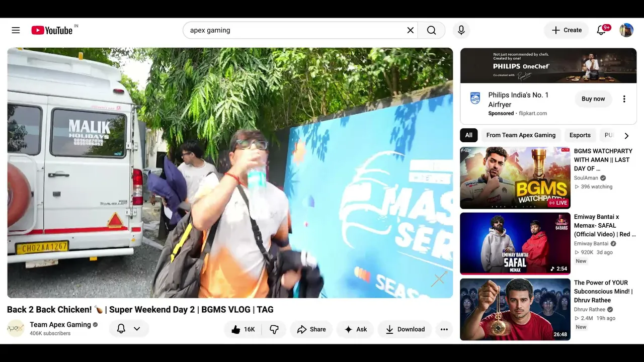Open Philips ad options menu

pyautogui.click(x=624, y=99)
